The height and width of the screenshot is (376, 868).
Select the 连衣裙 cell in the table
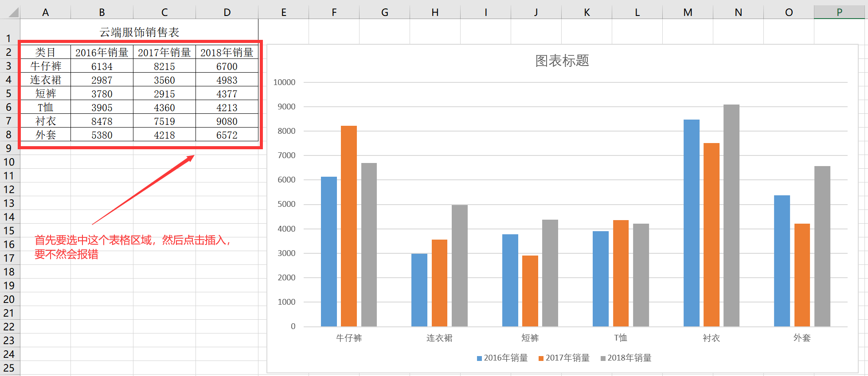pos(46,80)
